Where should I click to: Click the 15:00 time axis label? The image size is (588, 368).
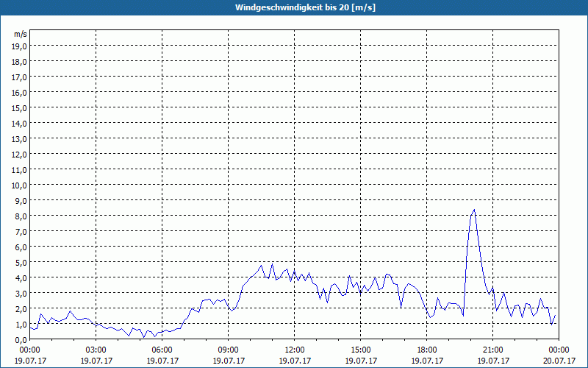[x=361, y=350]
